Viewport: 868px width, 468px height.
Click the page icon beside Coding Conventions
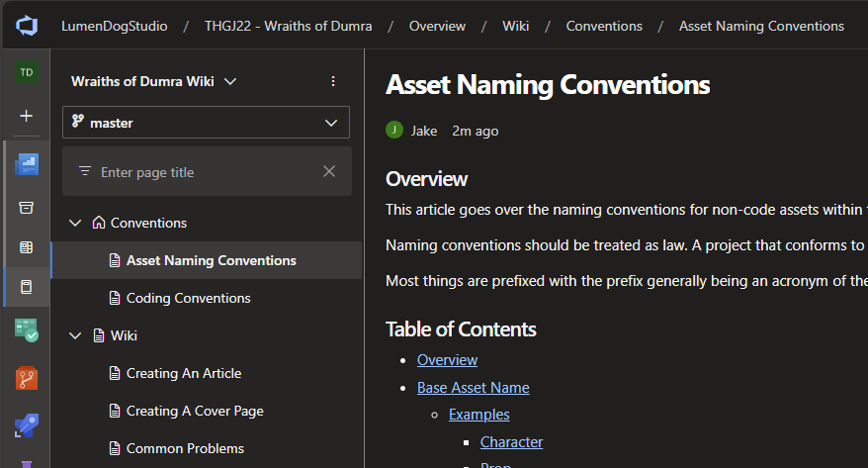[115, 298]
